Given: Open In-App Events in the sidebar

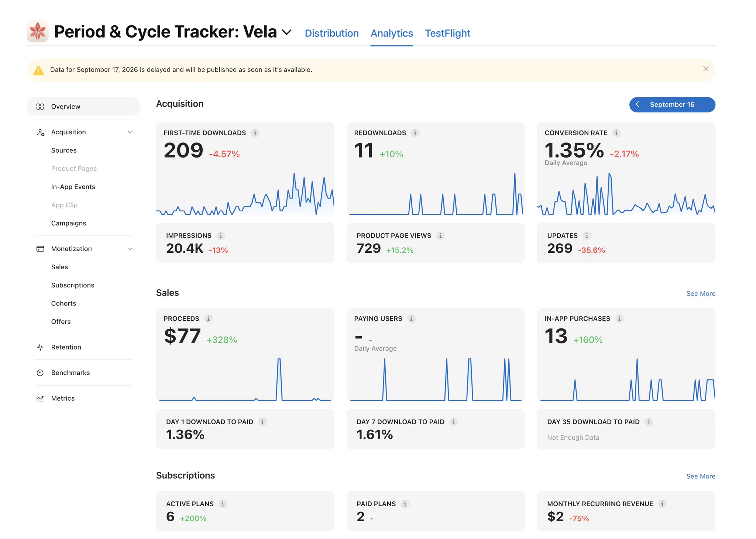Looking at the screenshot, I should (x=73, y=187).
